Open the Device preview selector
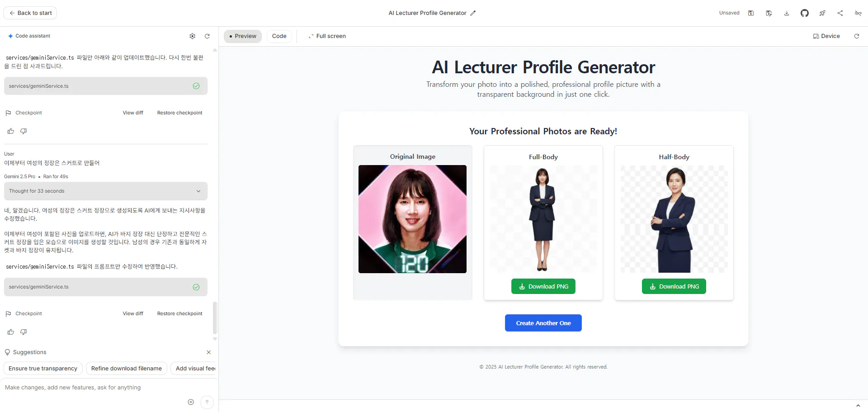The height and width of the screenshot is (412, 868). (x=826, y=36)
